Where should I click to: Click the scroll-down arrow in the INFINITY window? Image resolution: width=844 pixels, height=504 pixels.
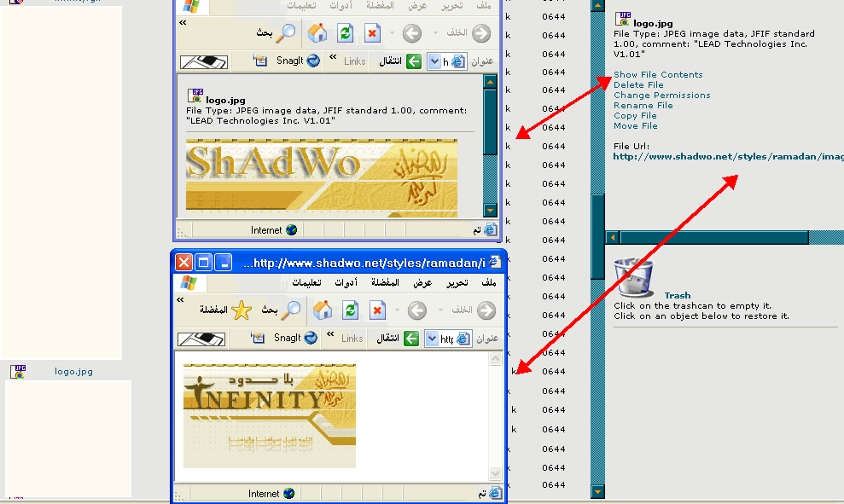[495, 473]
